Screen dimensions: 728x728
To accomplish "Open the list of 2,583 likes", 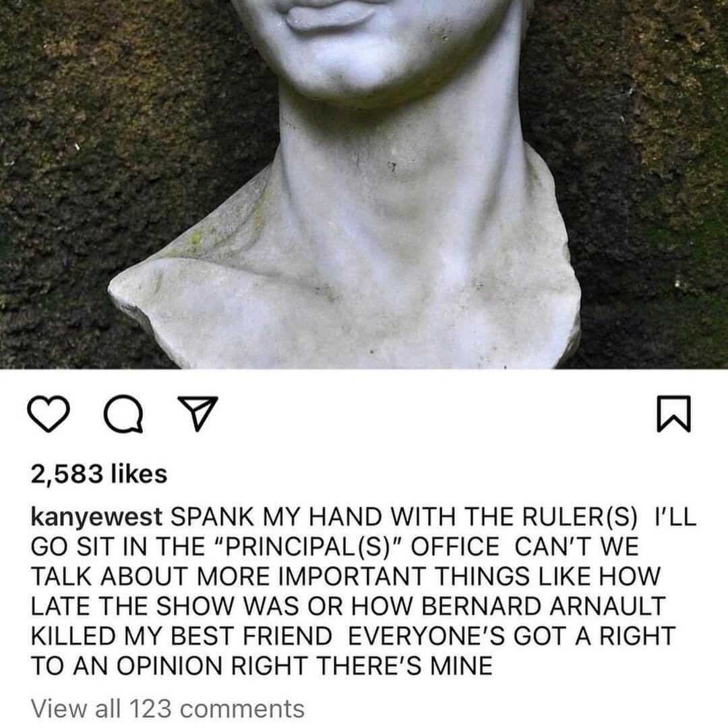I will click(x=99, y=474).
